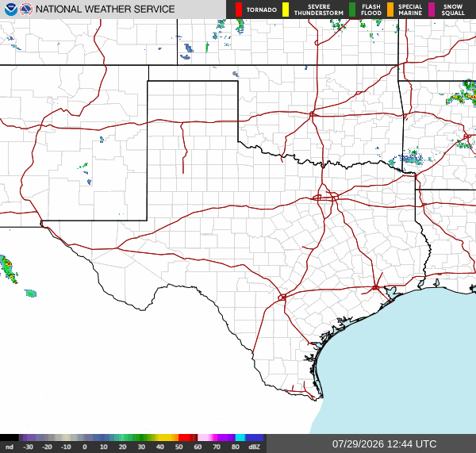Click the NOAA logo icon
The width and height of the screenshot is (476, 453).
pos(10,10)
